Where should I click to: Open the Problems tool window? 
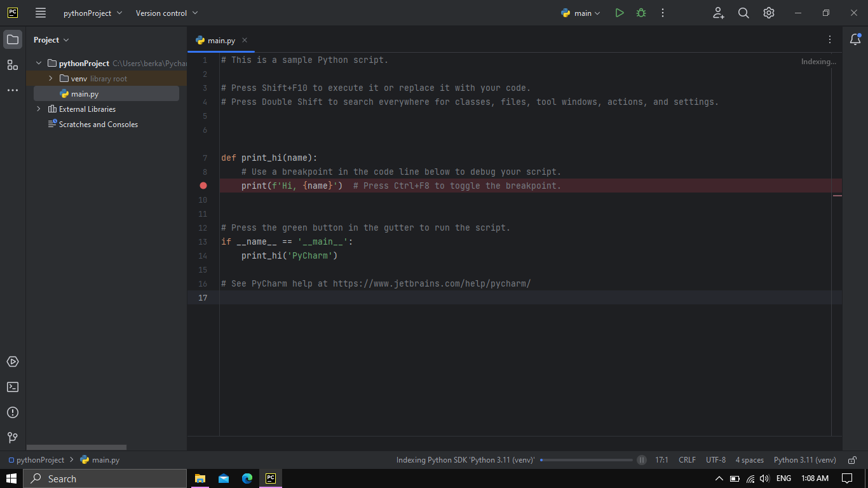click(x=13, y=412)
